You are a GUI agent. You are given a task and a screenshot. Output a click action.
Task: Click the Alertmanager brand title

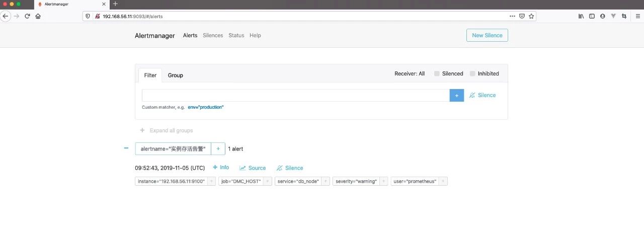[155, 36]
